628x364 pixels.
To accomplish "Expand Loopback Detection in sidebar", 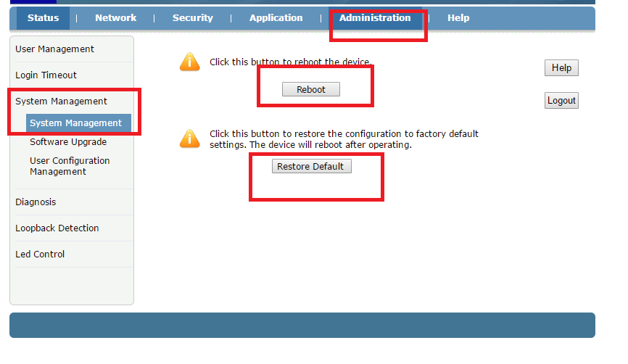I will pos(57,228).
